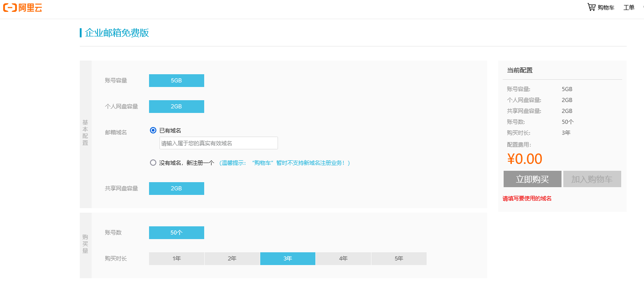Choose the 3年 purchase duration
The width and height of the screenshot is (644, 291).
click(x=288, y=259)
